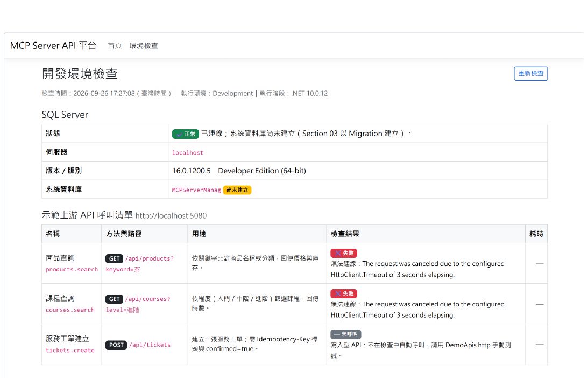Click the 商品查詢 row name
This screenshot has width=588, height=378.
coord(60,258)
